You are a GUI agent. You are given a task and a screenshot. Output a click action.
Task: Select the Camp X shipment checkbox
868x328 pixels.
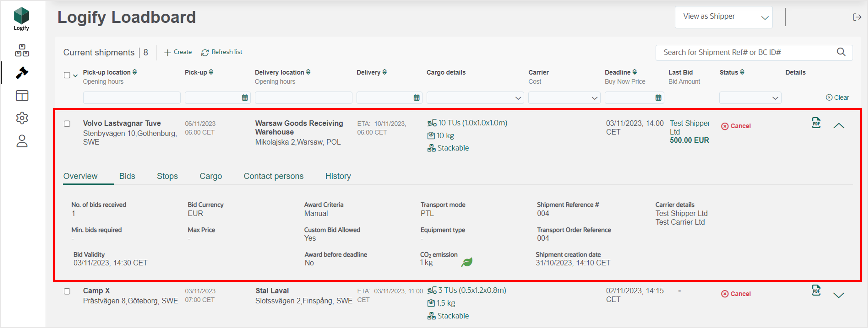tap(67, 291)
